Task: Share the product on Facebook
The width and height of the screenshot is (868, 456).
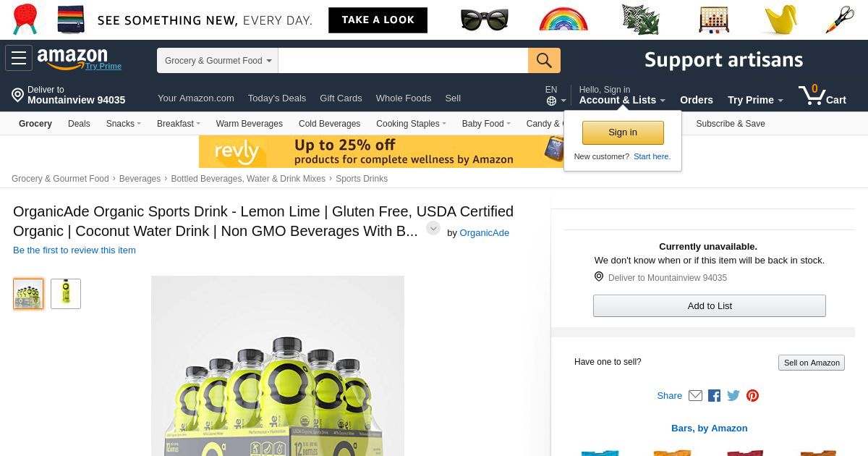Action: pyautogui.click(x=714, y=395)
